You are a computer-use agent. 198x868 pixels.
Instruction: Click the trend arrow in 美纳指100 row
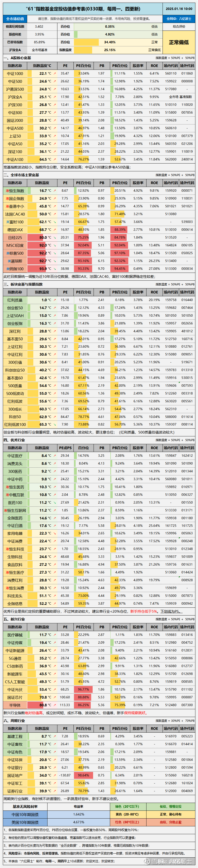pos(55,269)
